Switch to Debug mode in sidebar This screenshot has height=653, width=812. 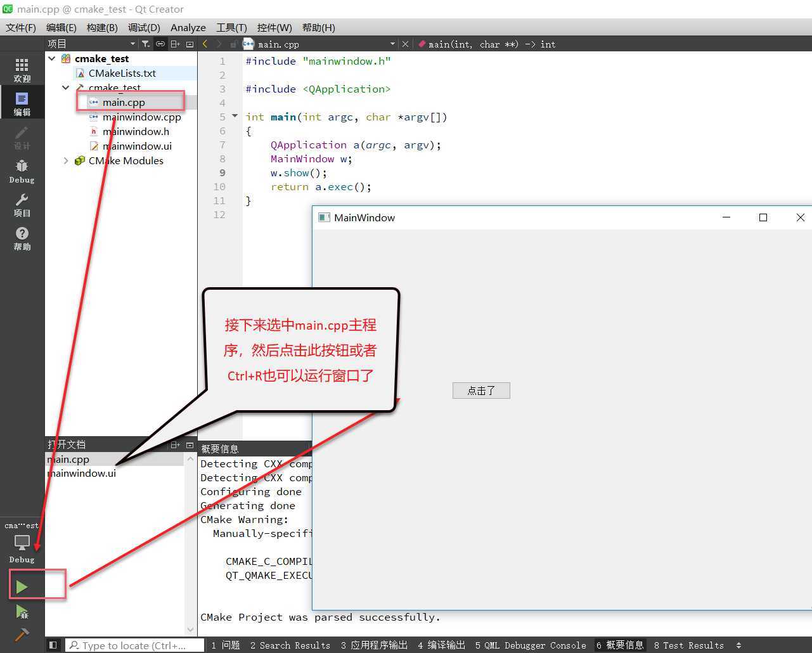22,171
